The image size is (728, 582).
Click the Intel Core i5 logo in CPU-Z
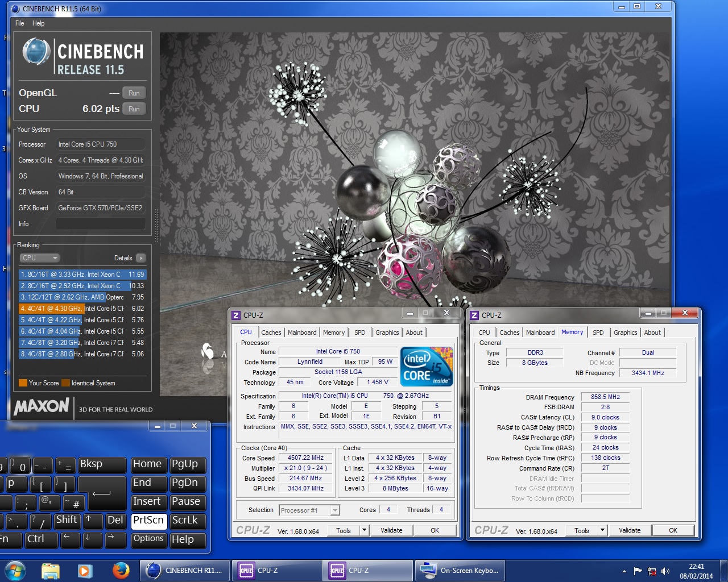[427, 366]
